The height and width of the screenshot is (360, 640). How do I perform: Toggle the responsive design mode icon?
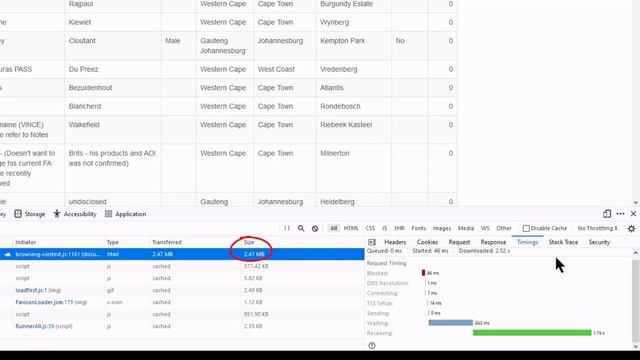click(x=607, y=214)
